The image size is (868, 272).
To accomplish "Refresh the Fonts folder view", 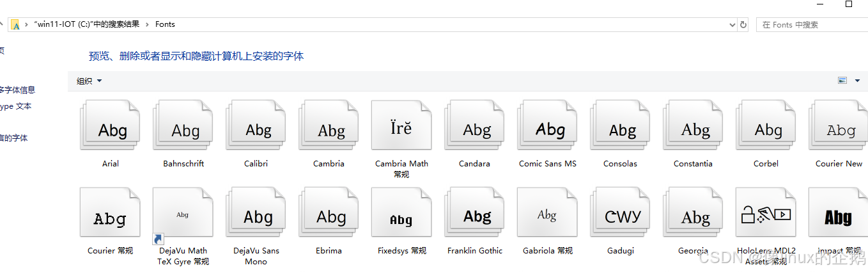I will pos(743,24).
